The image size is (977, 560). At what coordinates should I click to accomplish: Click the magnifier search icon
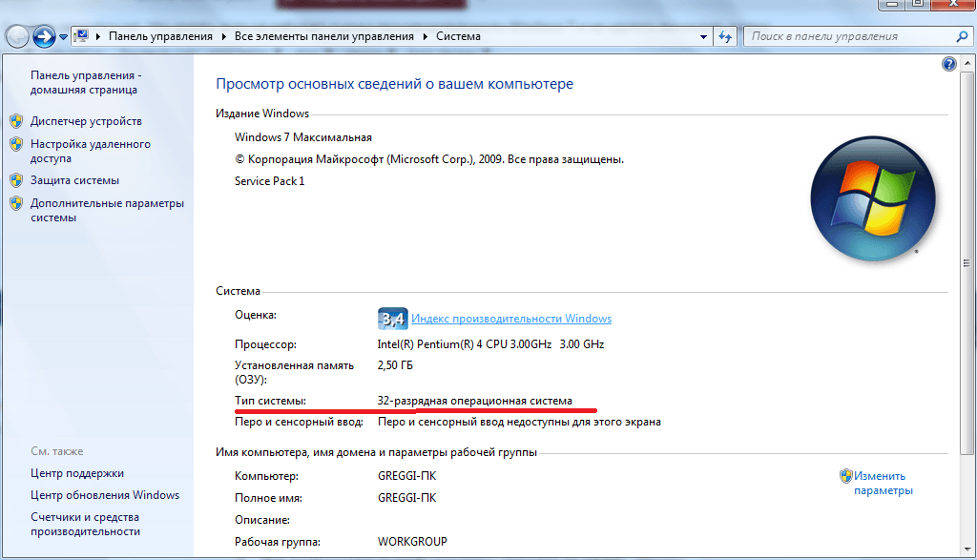[x=962, y=37]
